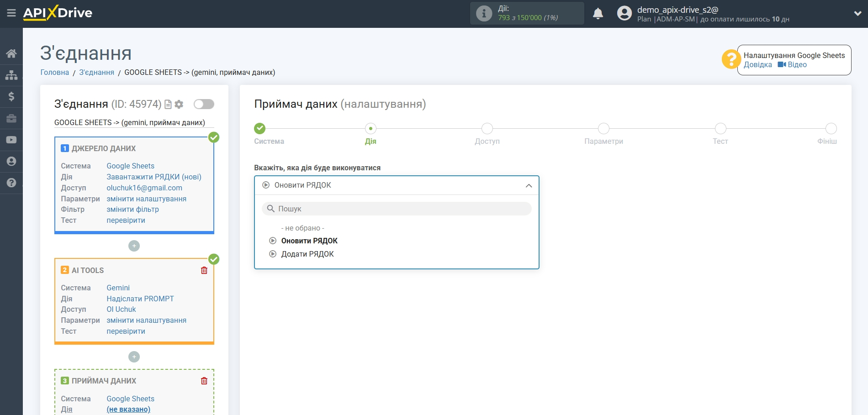Click the actions counter 793 з 150'000
Screen dimensions: 868x415
pos(528,18)
